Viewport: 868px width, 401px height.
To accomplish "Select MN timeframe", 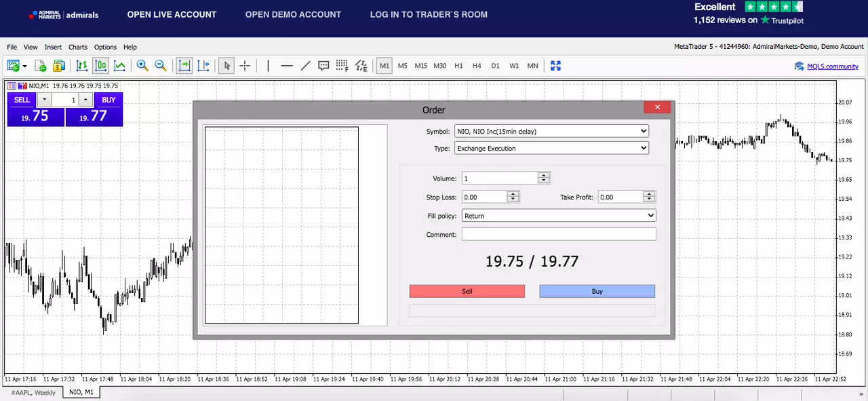I will click(533, 66).
